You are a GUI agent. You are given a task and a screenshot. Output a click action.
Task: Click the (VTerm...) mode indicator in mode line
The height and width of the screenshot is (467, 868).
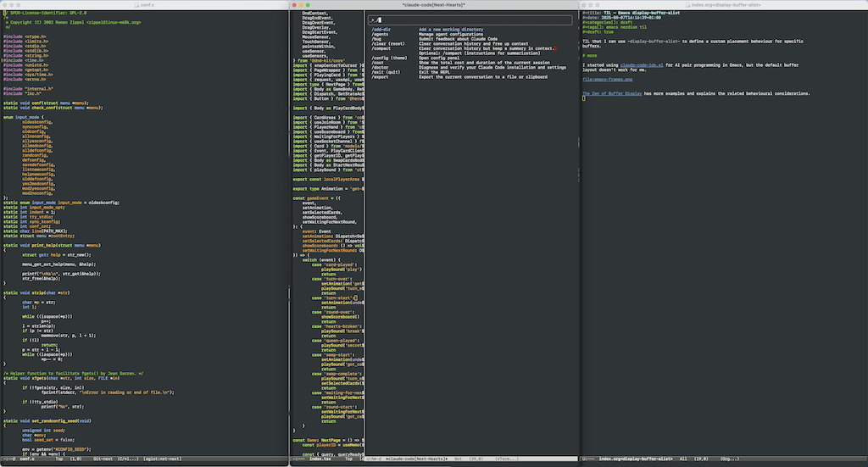(507, 459)
